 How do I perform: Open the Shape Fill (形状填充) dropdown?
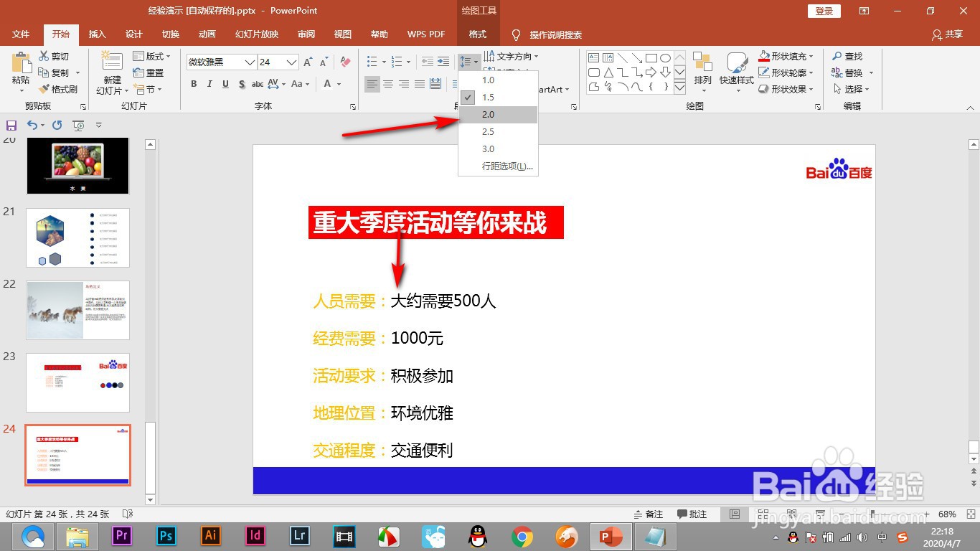[787, 56]
